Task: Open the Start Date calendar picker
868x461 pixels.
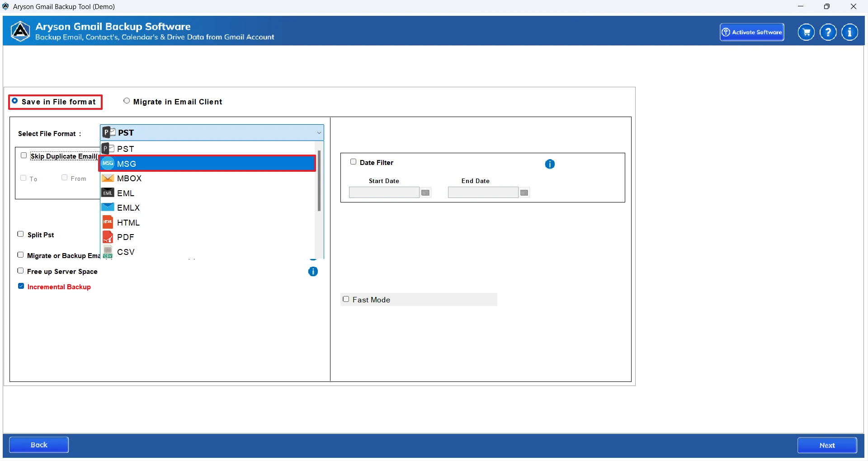Action: click(x=425, y=193)
